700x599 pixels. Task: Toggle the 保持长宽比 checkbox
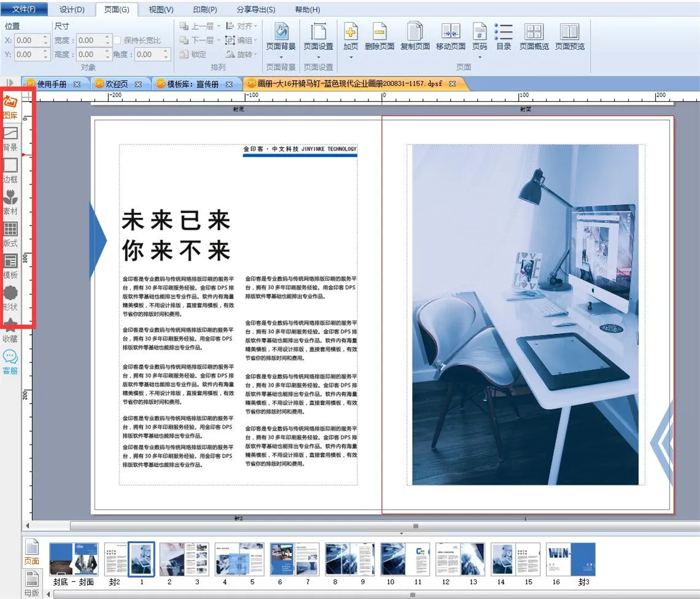(x=117, y=40)
